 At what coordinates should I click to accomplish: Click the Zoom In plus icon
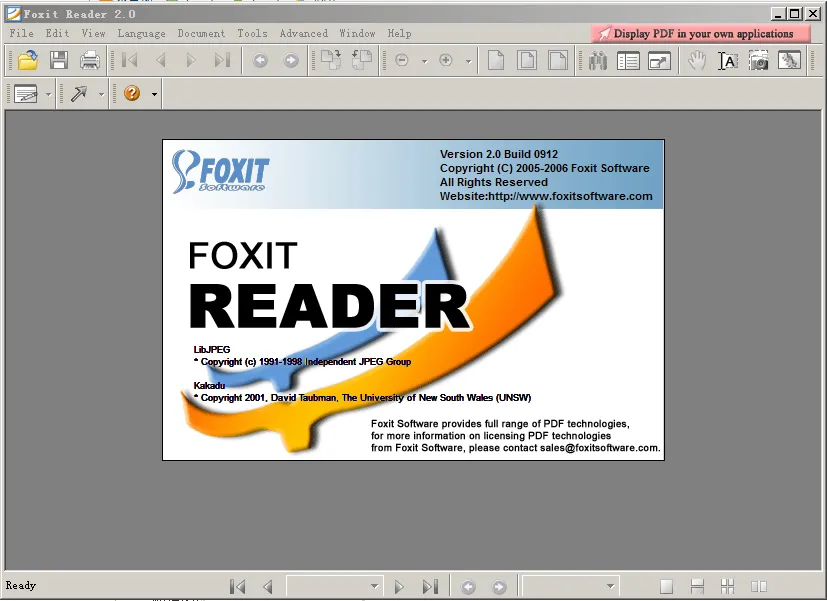click(x=446, y=60)
